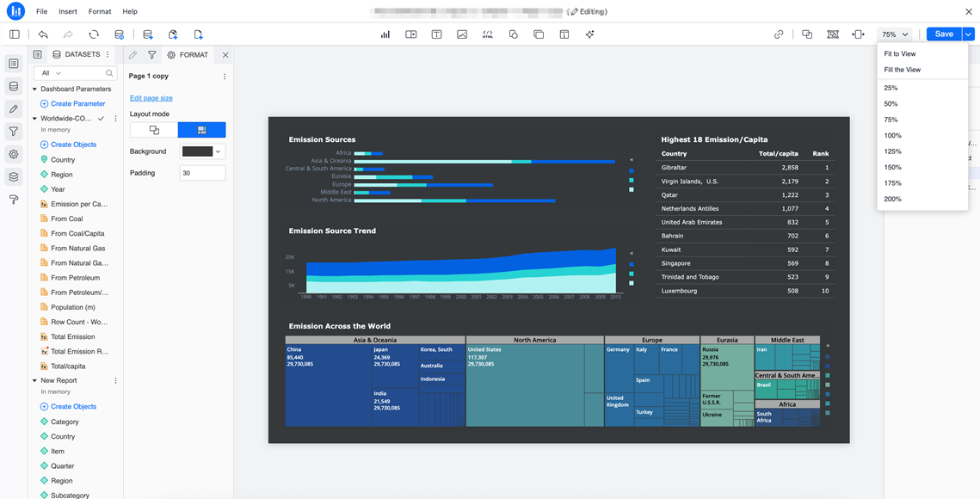Open the filter panel in left sidebar
980x499 pixels.
[x=14, y=132]
